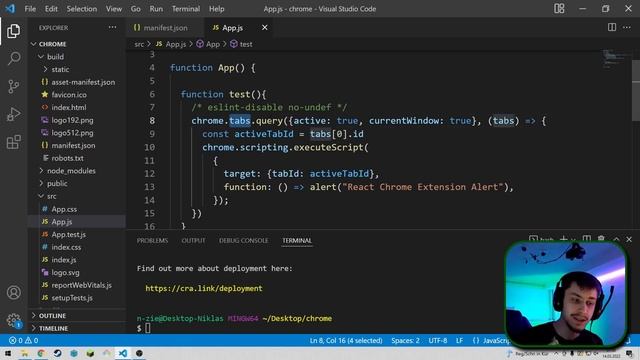Open Windows Start menu

(x=8, y=353)
